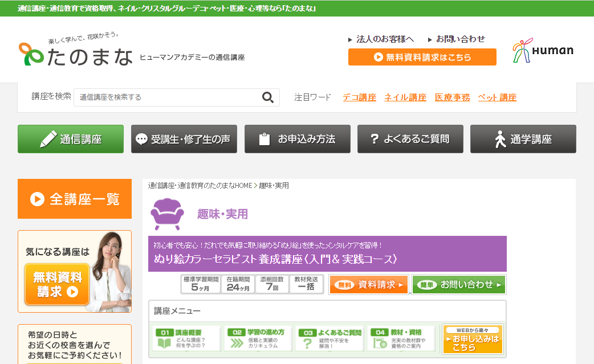Click the 趣味・実用 breadcrumb item
594x364 pixels.
(274, 185)
